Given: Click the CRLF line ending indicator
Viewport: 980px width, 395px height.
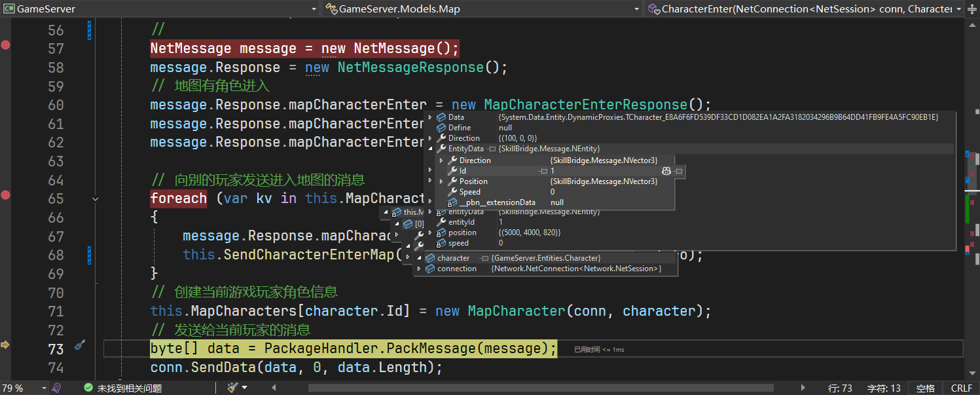Looking at the screenshot, I should click(x=962, y=388).
